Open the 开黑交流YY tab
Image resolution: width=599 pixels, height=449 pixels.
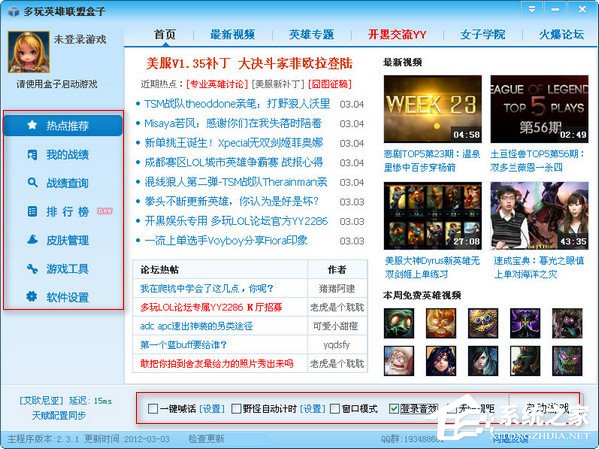tap(397, 34)
